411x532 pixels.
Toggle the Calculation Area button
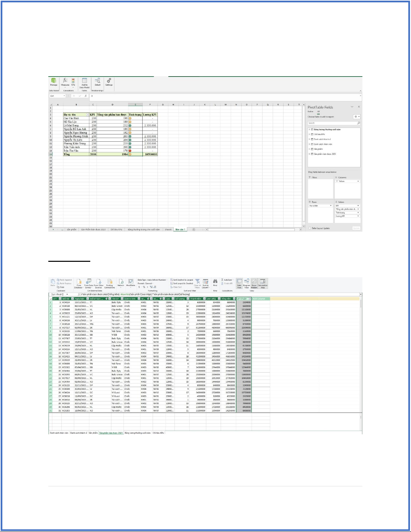(263, 283)
